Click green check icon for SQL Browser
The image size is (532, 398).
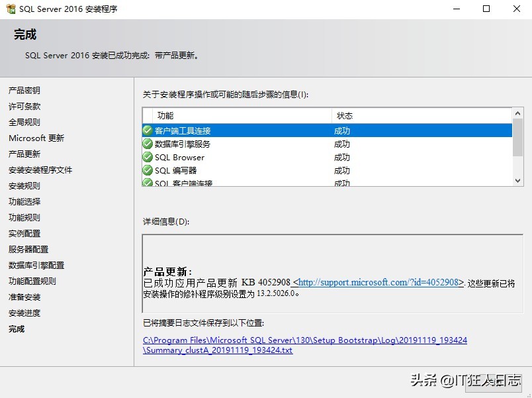[x=148, y=157]
